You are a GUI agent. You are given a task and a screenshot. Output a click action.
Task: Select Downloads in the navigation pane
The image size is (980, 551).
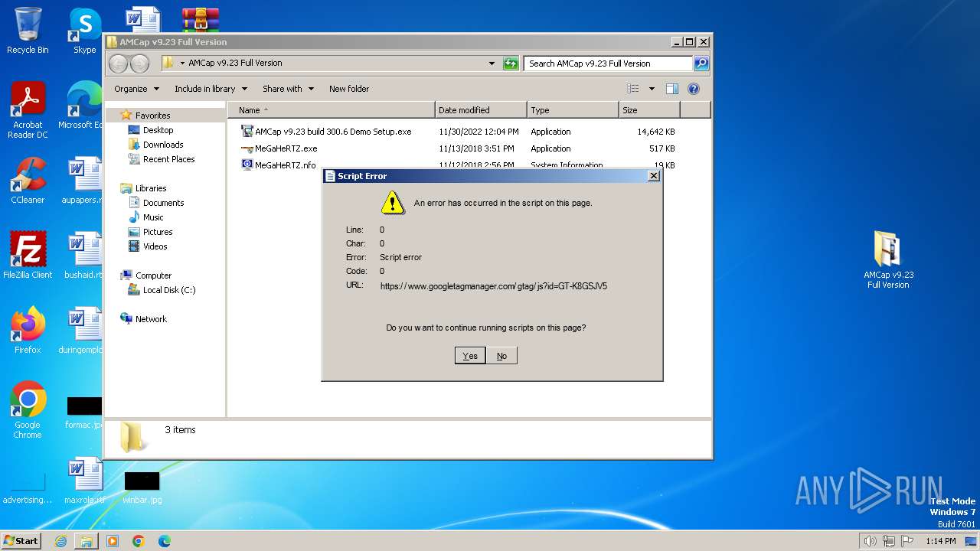[x=163, y=145]
